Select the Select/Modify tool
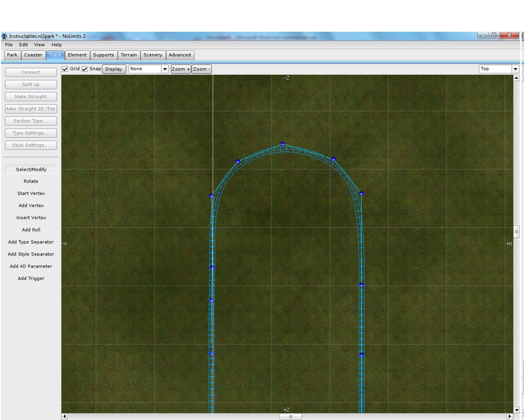This screenshot has height=420, width=525. coord(31,169)
